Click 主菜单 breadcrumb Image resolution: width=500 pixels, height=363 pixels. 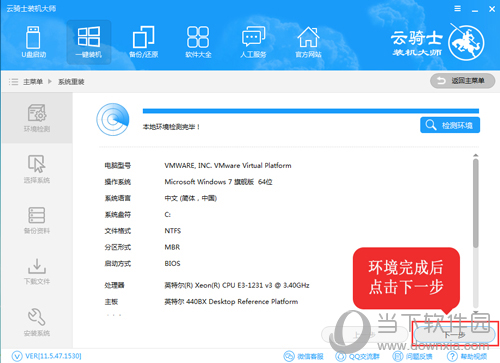click(33, 82)
